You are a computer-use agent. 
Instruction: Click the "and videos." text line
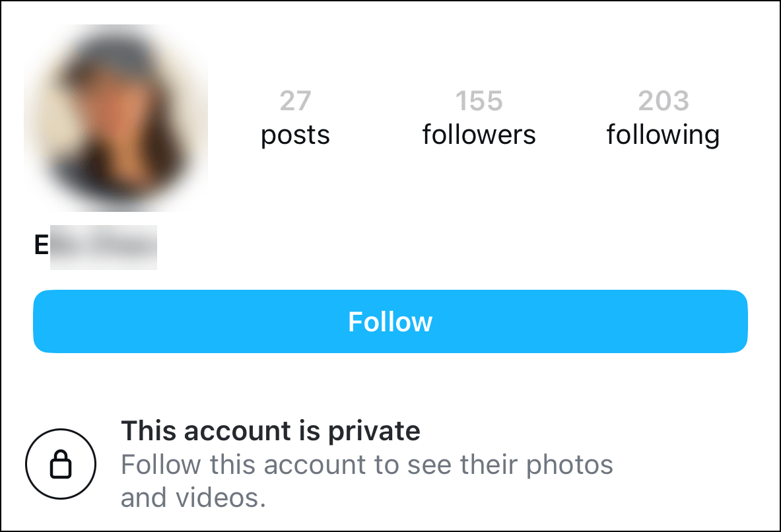point(193,498)
